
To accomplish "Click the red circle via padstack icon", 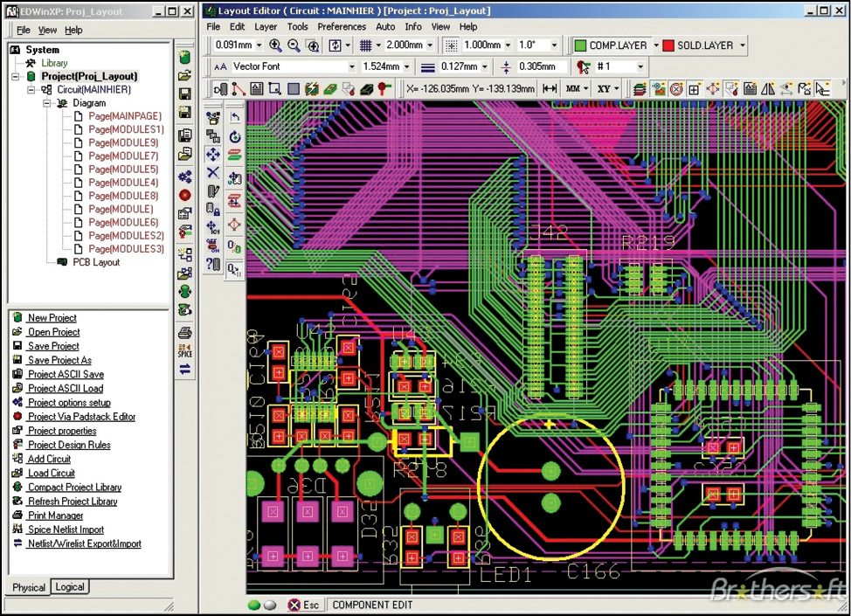I will pyautogui.click(x=184, y=195).
